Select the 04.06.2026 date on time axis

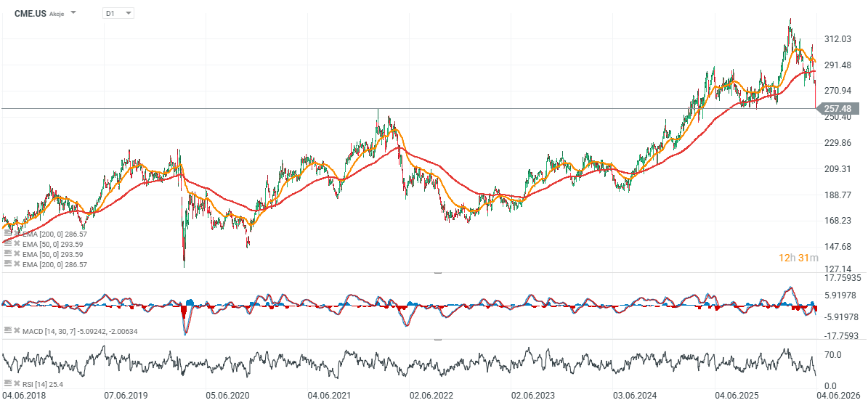(x=838, y=395)
